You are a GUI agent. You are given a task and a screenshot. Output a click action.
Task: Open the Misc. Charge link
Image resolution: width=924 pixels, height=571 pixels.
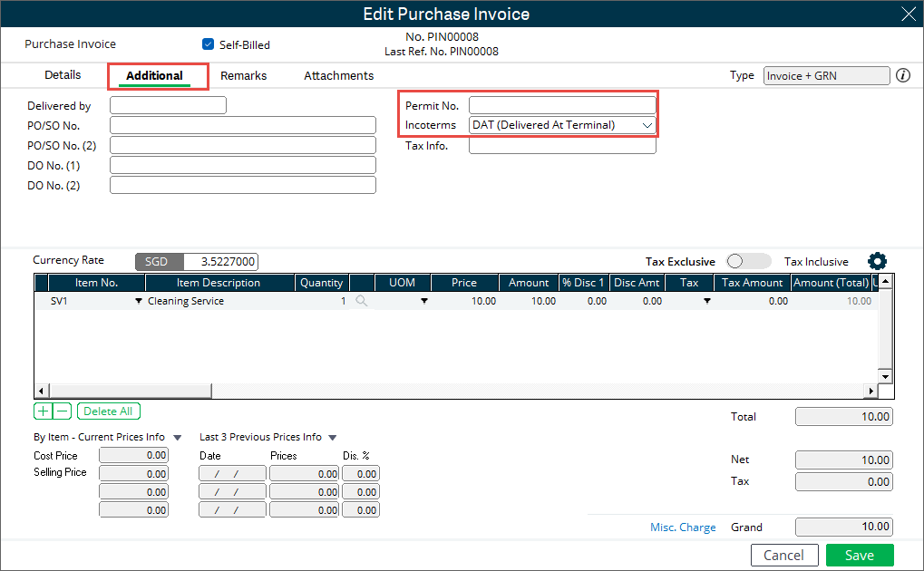(x=683, y=527)
